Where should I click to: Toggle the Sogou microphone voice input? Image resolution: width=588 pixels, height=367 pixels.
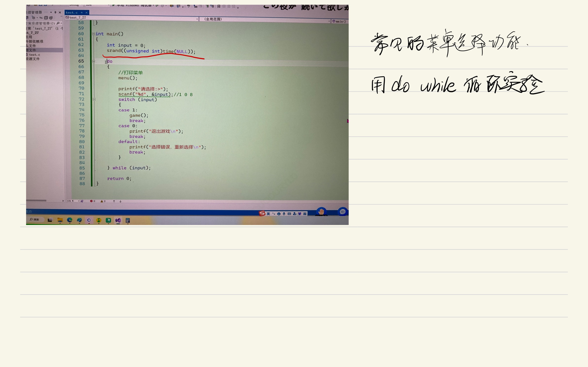click(284, 214)
